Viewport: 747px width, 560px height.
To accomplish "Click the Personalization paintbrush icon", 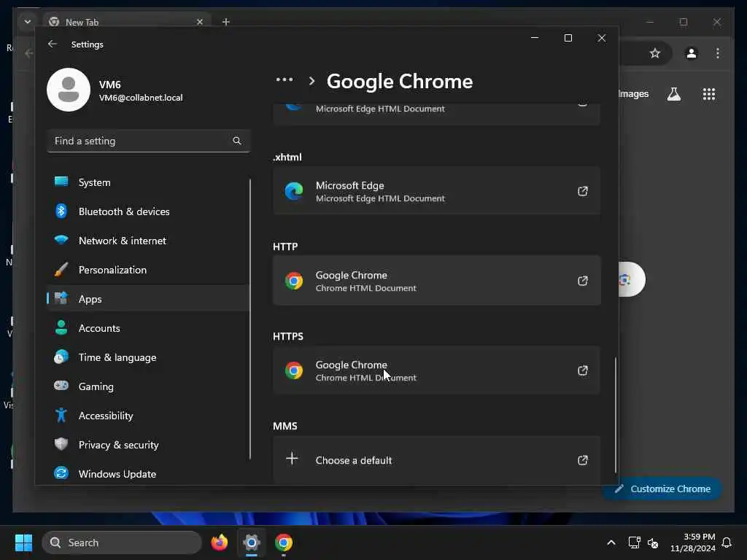I will point(61,270).
